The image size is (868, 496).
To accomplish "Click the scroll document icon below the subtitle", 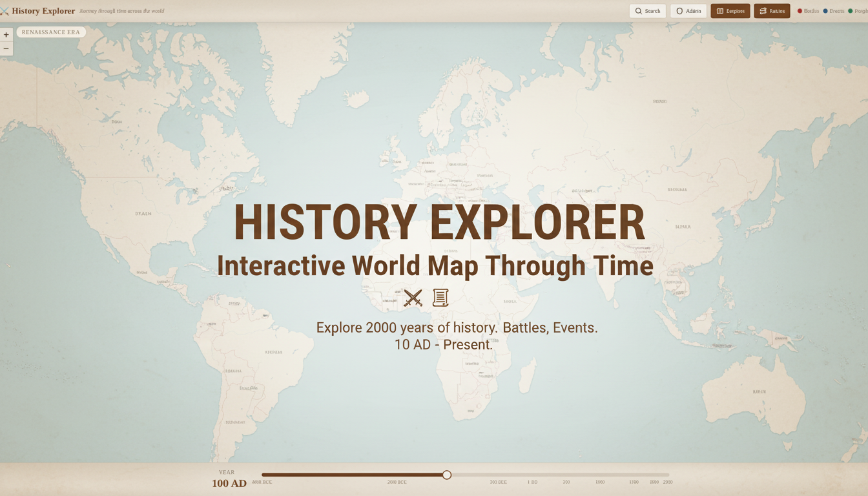I will [440, 298].
